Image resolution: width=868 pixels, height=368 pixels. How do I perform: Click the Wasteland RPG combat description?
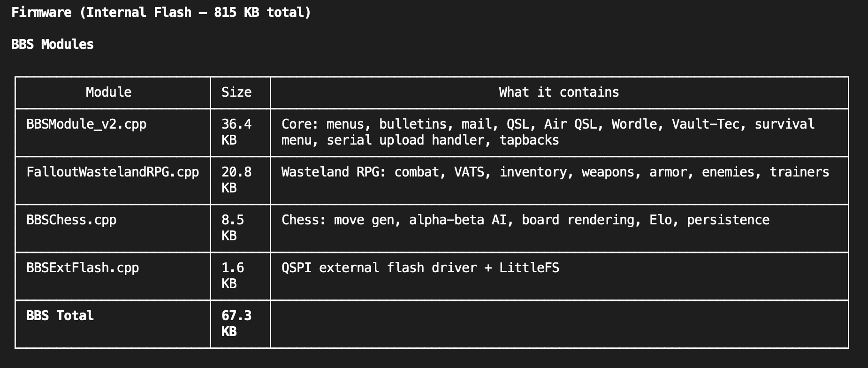555,172
